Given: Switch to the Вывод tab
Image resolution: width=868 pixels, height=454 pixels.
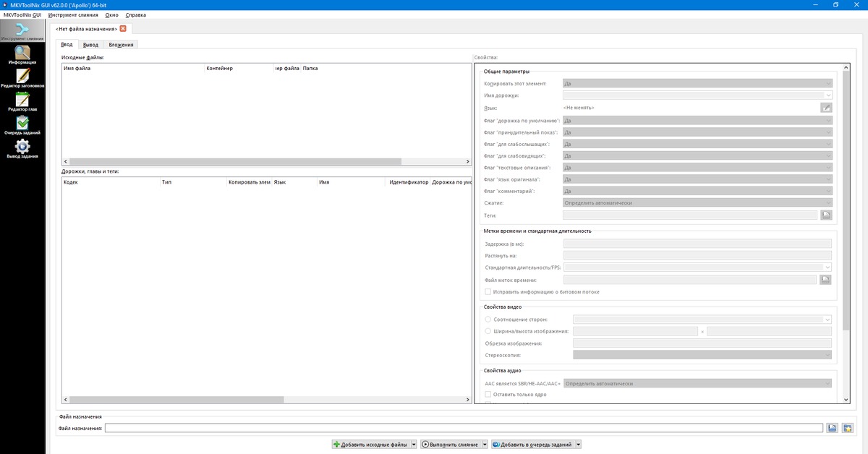Looking at the screenshot, I should tap(91, 45).
